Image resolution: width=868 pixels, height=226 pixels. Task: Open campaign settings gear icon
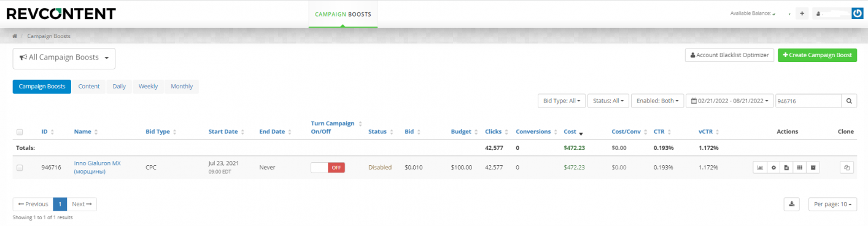click(x=773, y=167)
